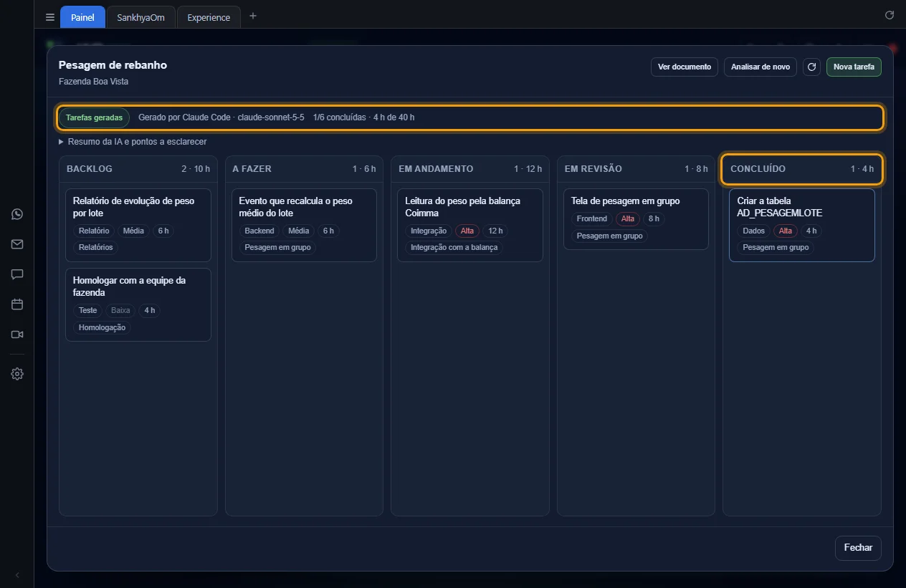Screen dimensions: 906x588
Task: Click the CONCLUÍDO column header
Action: point(802,169)
